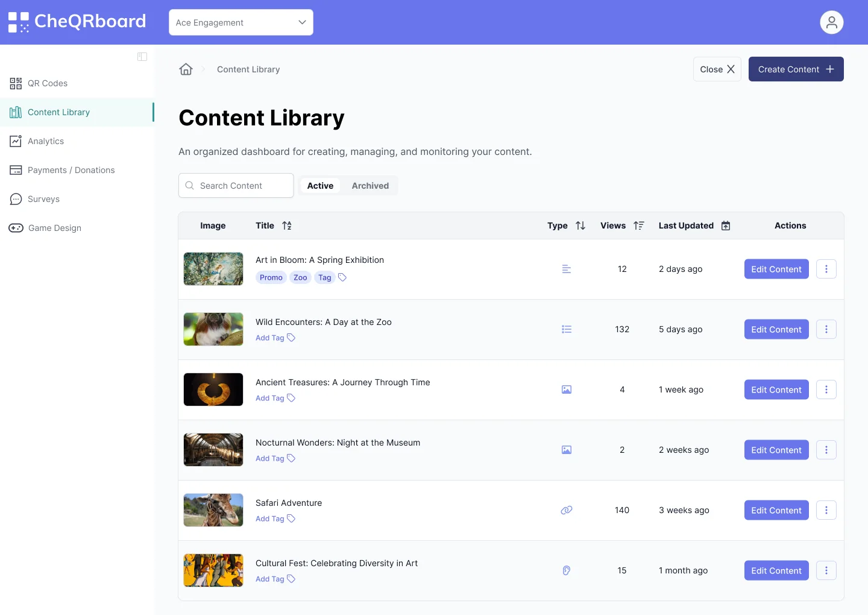Sort by Title A-Z icon
The height and width of the screenshot is (615, 868).
pos(287,225)
